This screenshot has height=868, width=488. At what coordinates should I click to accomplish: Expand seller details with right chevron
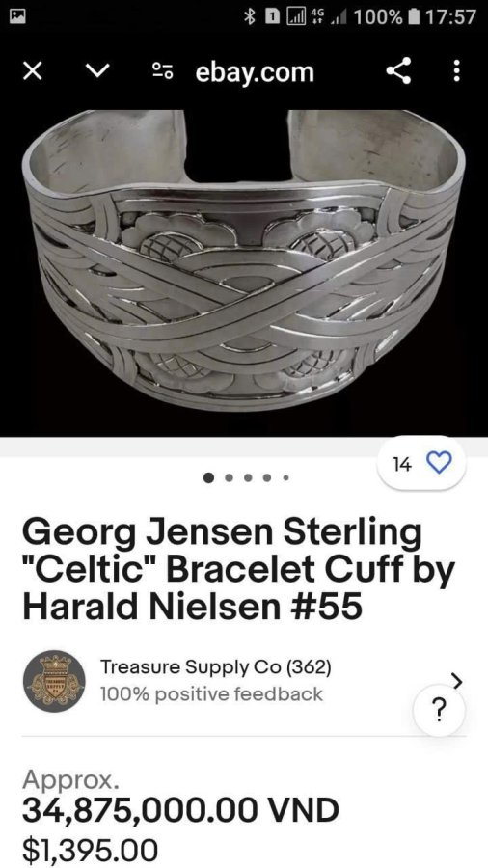pos(457,680)
